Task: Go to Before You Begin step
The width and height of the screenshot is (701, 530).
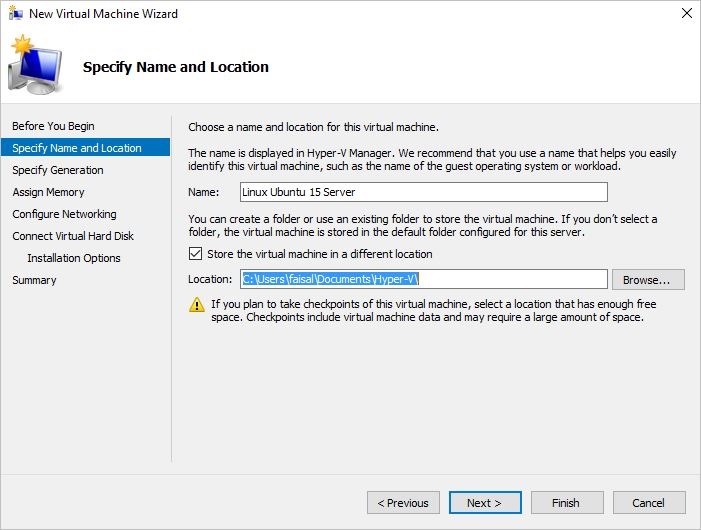Action: point(53,126)
